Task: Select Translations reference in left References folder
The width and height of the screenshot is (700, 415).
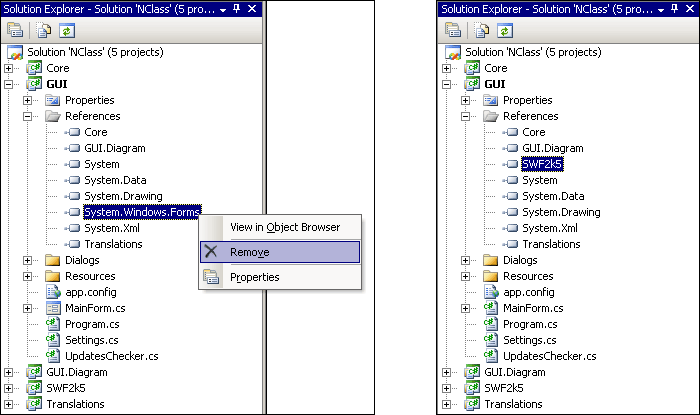Action: click(x=113, y=244)
